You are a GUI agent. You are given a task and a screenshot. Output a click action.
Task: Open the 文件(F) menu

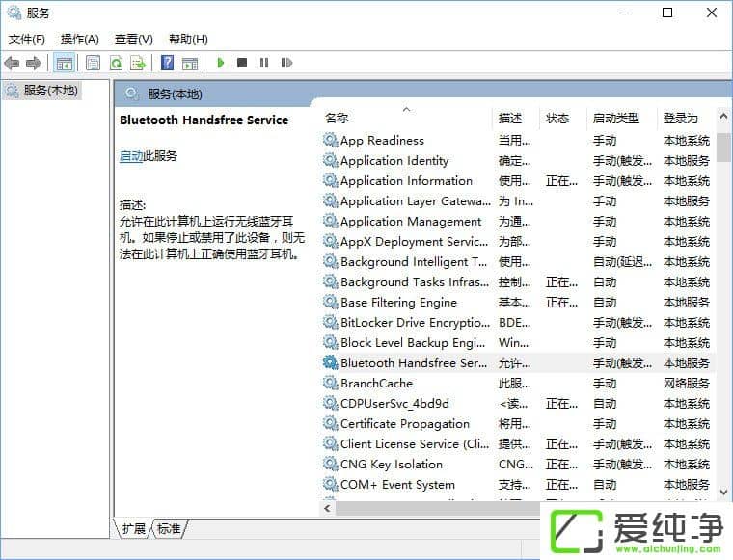tap(27, 40)
